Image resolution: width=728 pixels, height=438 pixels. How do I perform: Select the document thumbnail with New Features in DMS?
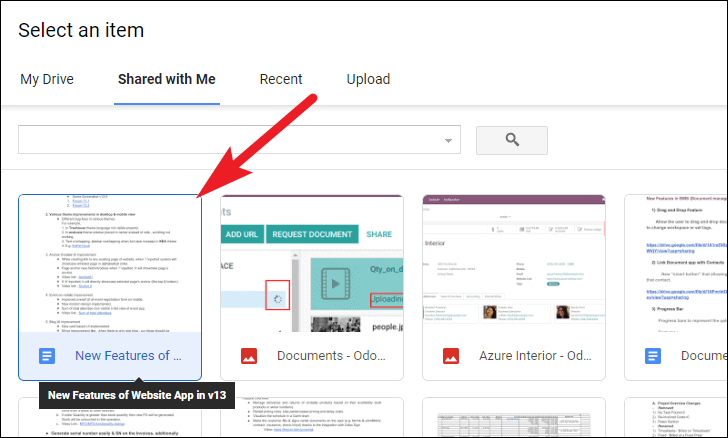point(676,263)
